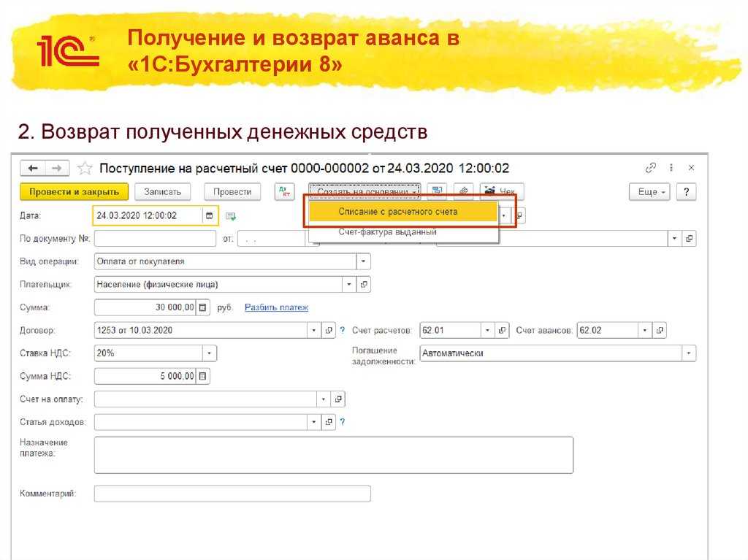Click into Комментарий field

pos(232,494)
